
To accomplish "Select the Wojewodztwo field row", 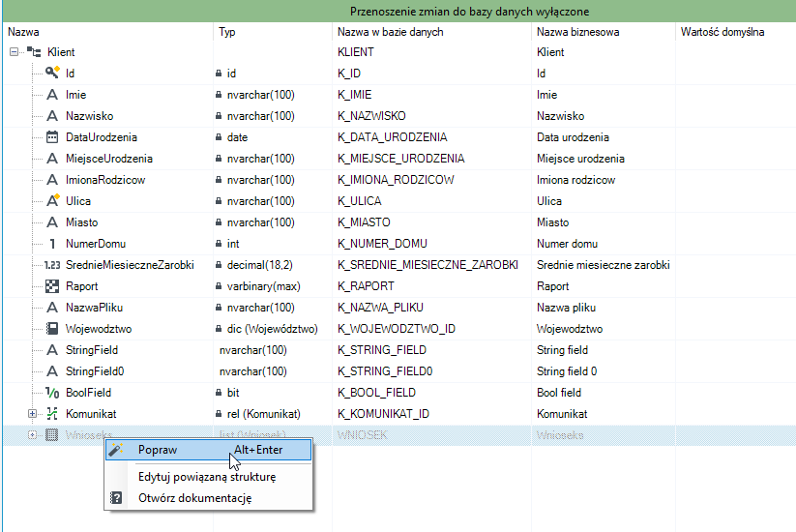I will (399, 329).
